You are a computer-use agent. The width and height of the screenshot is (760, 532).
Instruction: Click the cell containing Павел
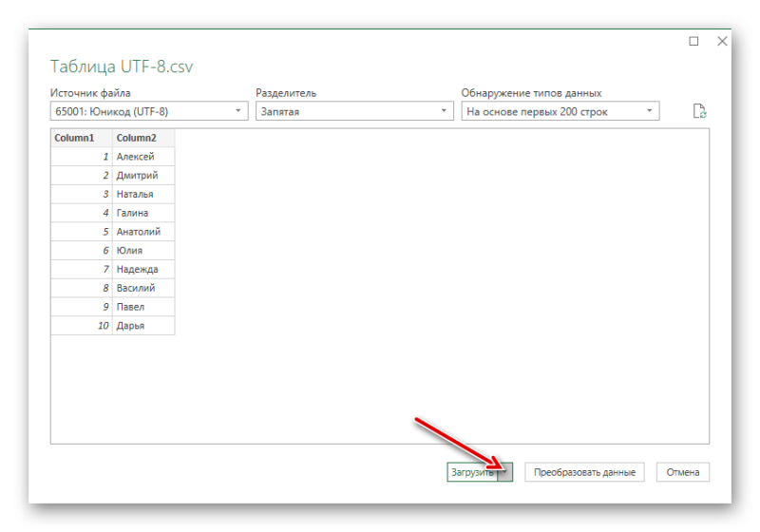[143, 307]
